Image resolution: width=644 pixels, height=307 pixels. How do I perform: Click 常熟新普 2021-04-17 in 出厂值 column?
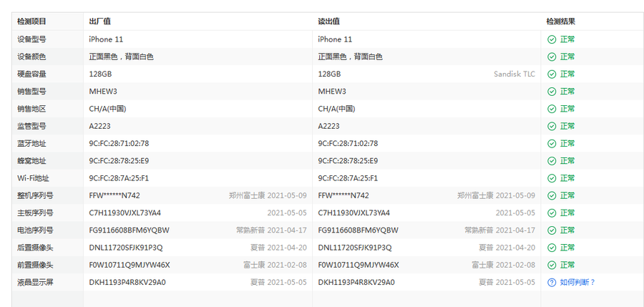(271, 230)
